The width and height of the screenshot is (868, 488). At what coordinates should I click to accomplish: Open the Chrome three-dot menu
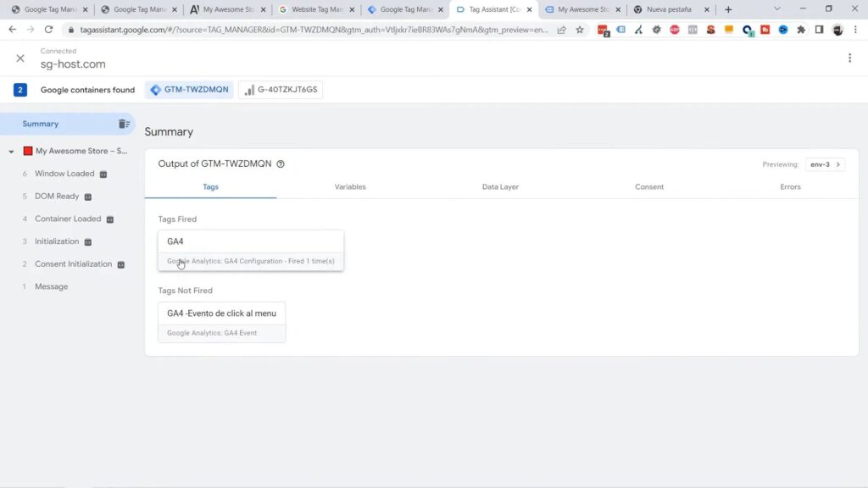click(x=855, y=30)
